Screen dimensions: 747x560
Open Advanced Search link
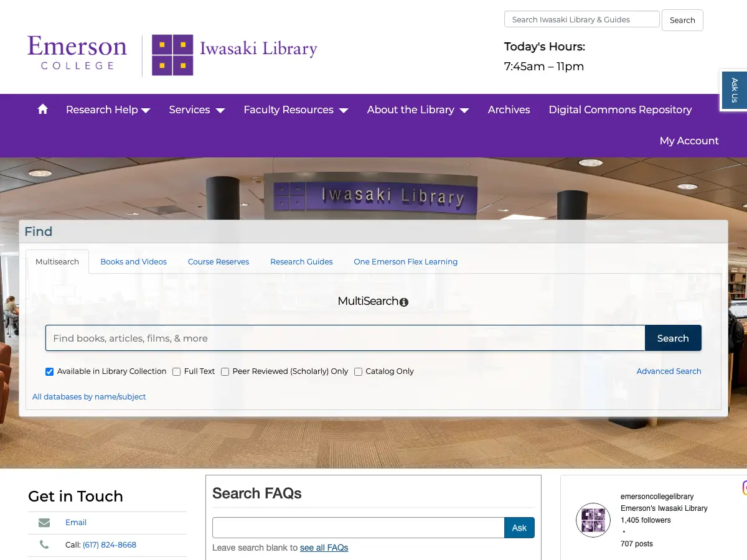coord(669,371)
